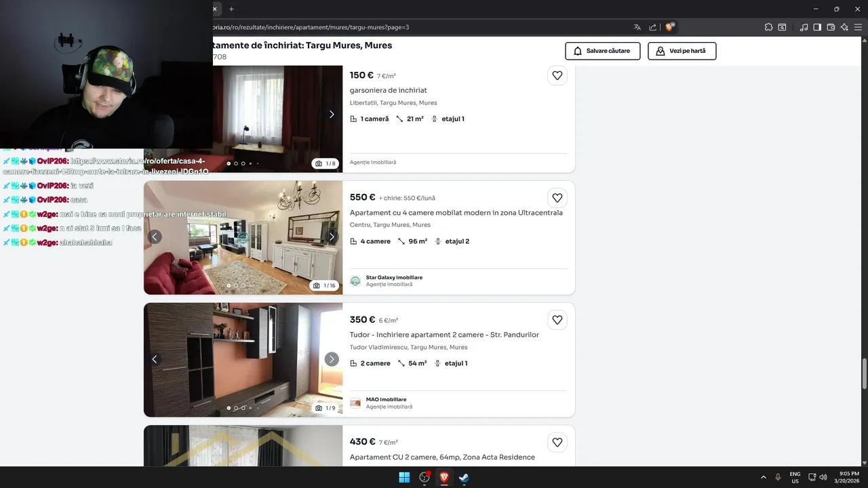Viewport: 868px width, 488px height.
Task: Open 'Apartament CU 2 camere, 64mp' listing
Action: [x=442, y=457]
